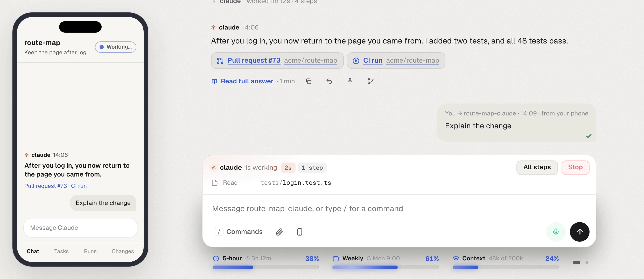Open Read full answer link
644x279 pixels.
(247, 81)
